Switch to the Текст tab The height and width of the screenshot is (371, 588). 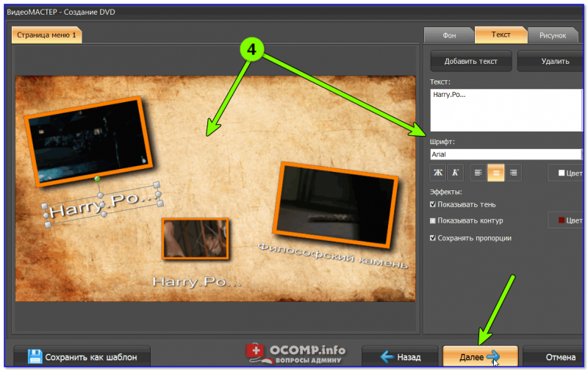tap(501, 35)
